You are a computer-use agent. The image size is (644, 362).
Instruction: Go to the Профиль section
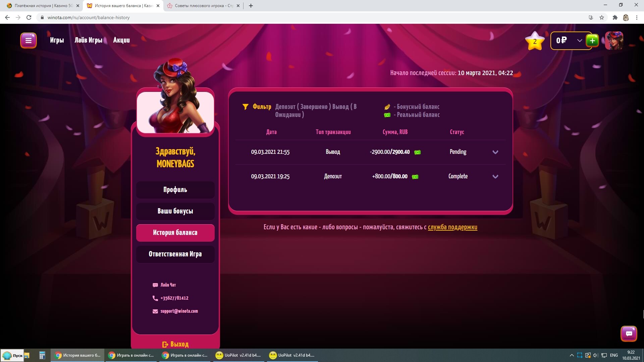point(175,190)
